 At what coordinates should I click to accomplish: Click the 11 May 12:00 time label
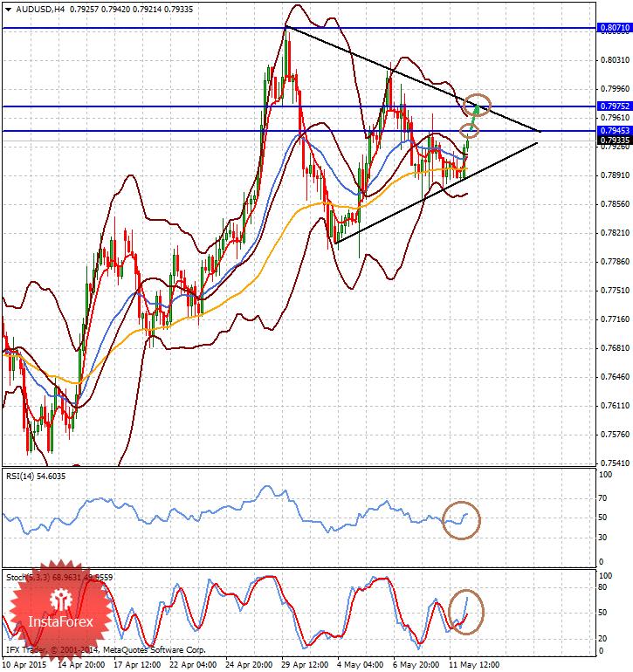tap(474, 665)
